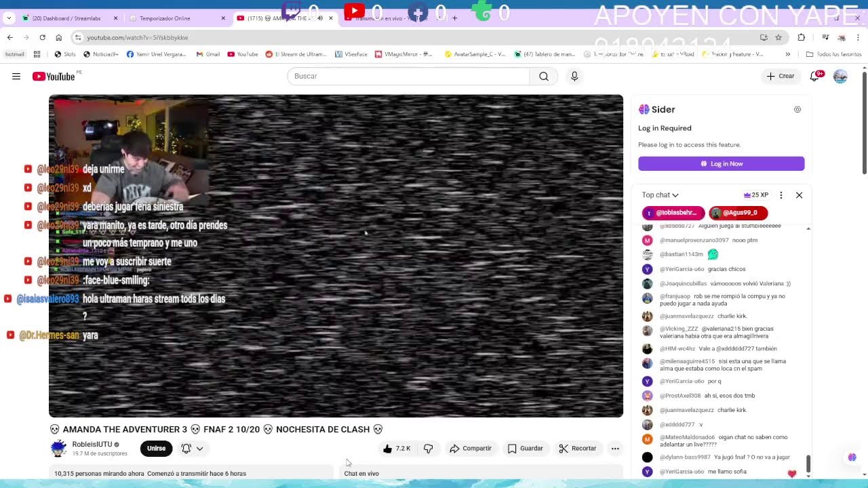The width and height of the screenshot is (868, 488).
Task: Close the live chat panel
Action: coord(799,195)
